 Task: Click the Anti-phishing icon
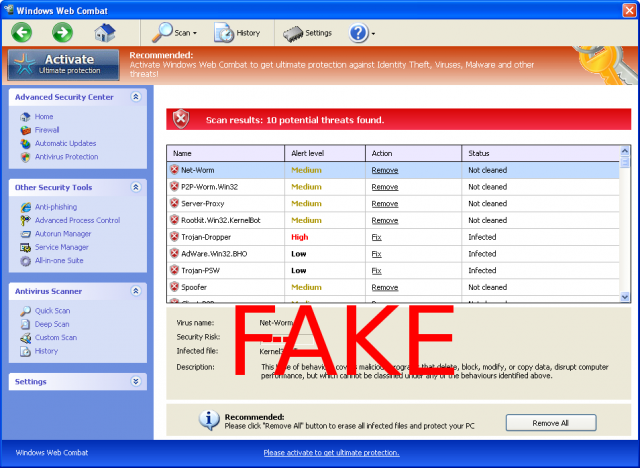pyautogui.click(x=25, y=207)
